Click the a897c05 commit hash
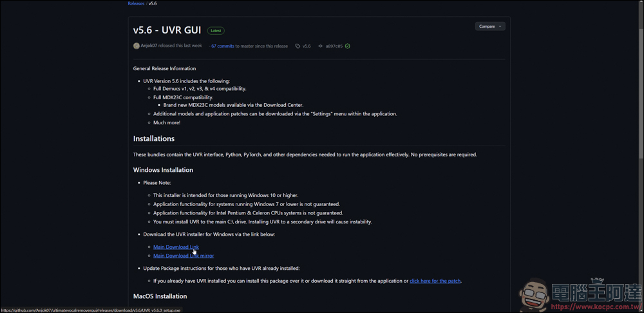The width and height of the screenshot is (644, 313). point(334,46)
